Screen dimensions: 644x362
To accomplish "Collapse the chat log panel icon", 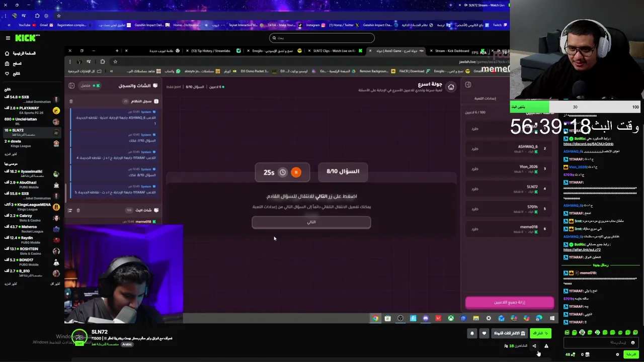I will pyautogui.click(x=71, y=86).
